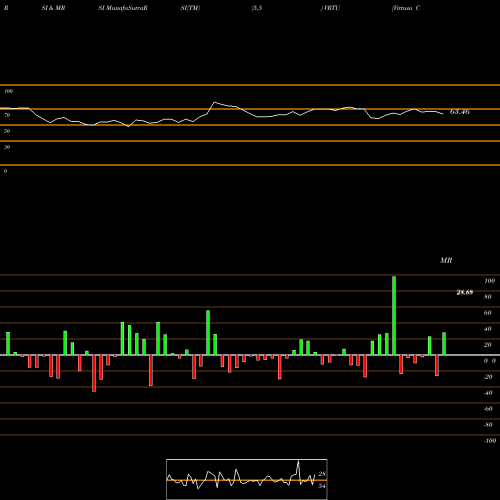Click the RSI axis label 100

coord(9,91)
